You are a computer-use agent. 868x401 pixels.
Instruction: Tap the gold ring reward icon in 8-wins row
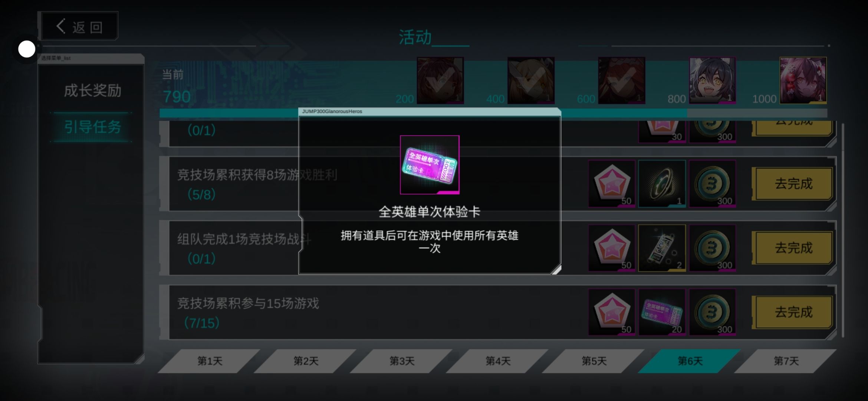coord(662,184)
